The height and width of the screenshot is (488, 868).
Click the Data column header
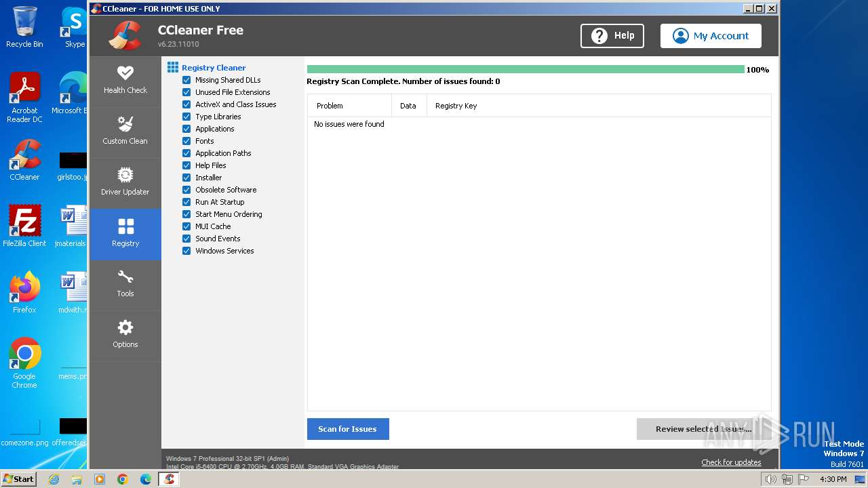(x=409, y=106)
